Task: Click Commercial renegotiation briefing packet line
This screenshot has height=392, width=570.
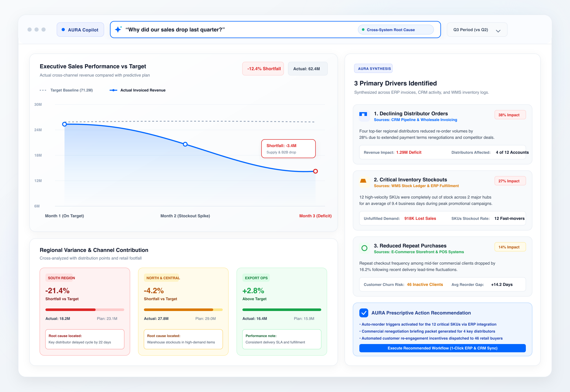Action: 427,331
